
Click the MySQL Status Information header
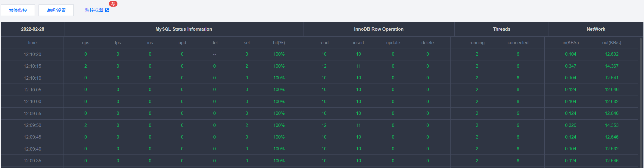coord(184,29)
